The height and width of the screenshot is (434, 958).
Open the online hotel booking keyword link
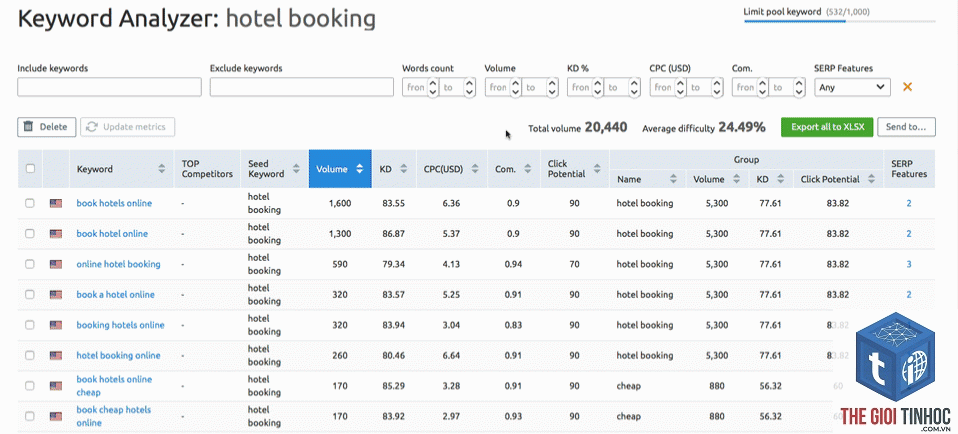click(119, 264)
